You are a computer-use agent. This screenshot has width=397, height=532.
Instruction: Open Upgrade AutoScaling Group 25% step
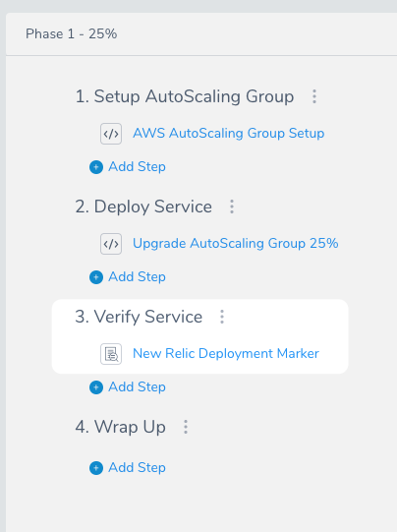pos(236,244)
